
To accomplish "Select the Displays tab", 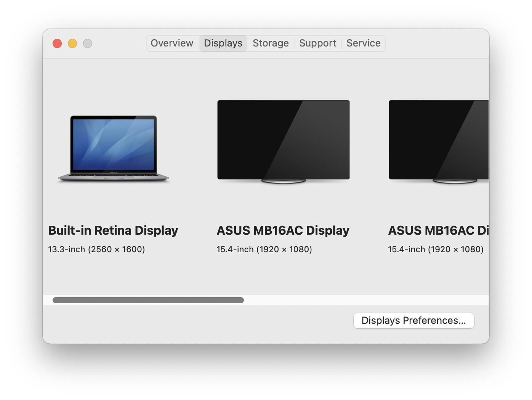I will point(223,43).
